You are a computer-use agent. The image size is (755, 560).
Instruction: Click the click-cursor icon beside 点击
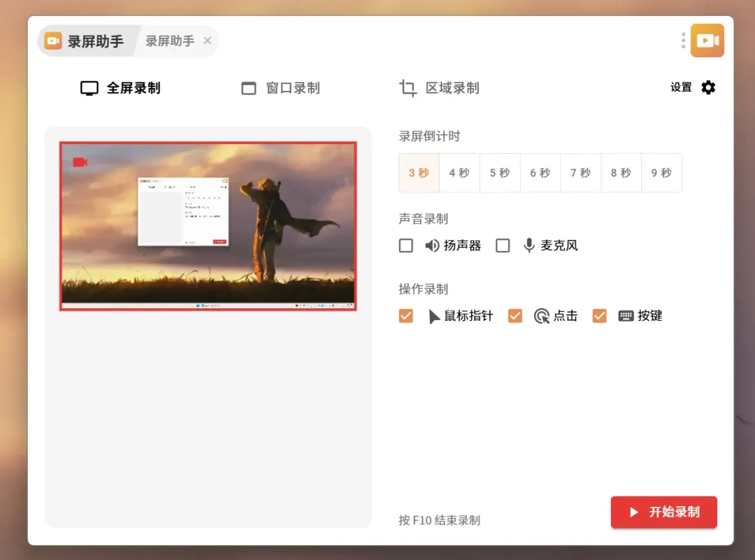pos(542,316)
